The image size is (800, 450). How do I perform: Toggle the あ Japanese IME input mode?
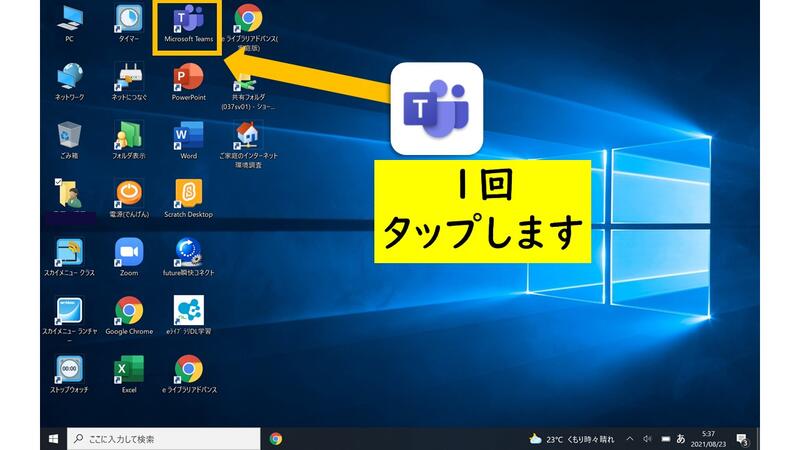click(681, 438)
